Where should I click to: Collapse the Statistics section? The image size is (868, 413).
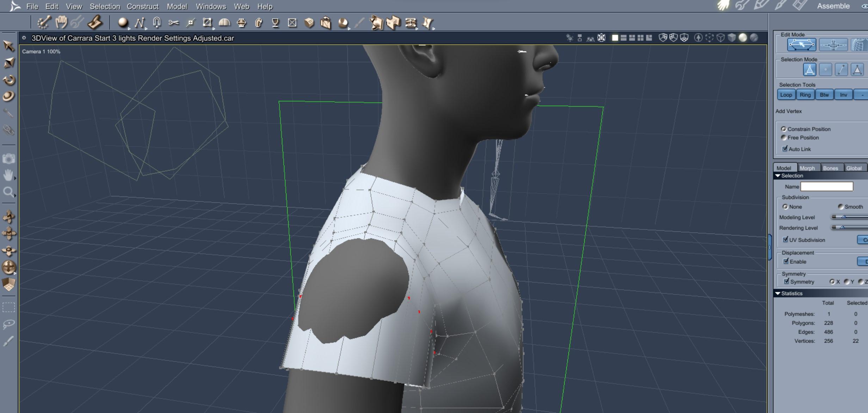coord(778,293)
